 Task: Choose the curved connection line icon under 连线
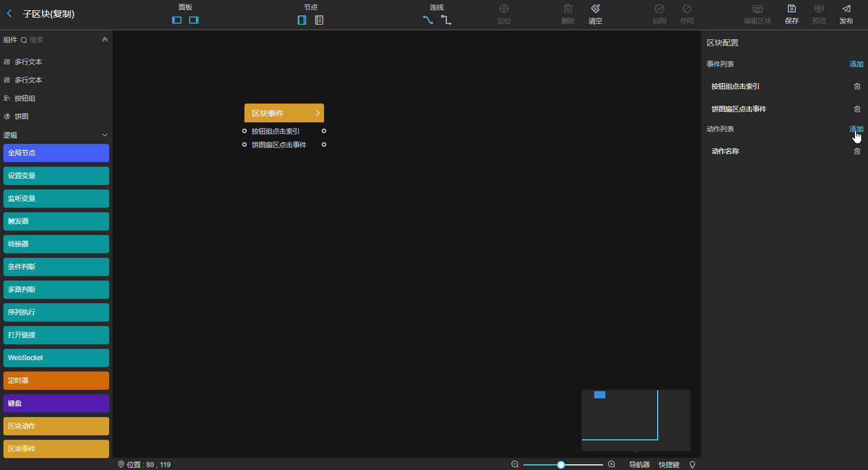tap(428, 20)
